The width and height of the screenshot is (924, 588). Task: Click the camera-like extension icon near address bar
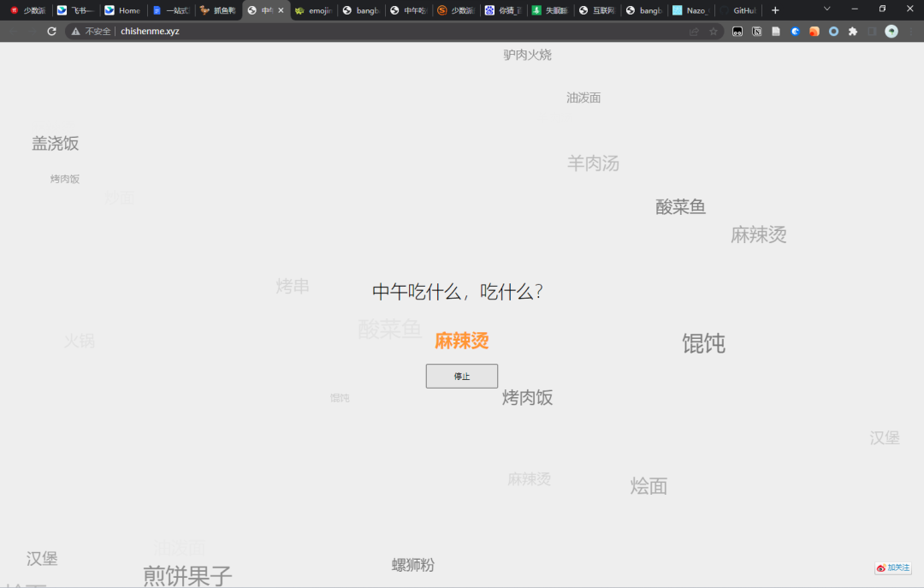737,31
